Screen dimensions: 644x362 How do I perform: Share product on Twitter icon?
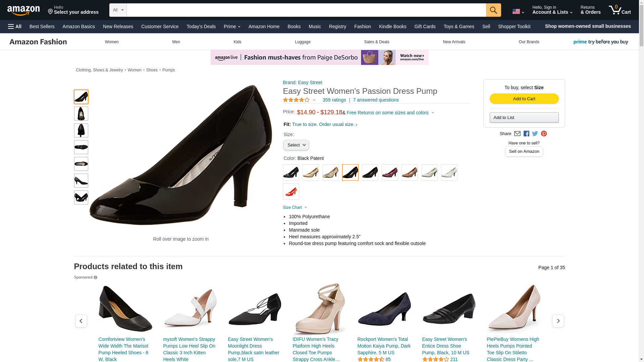click(535, 134)
